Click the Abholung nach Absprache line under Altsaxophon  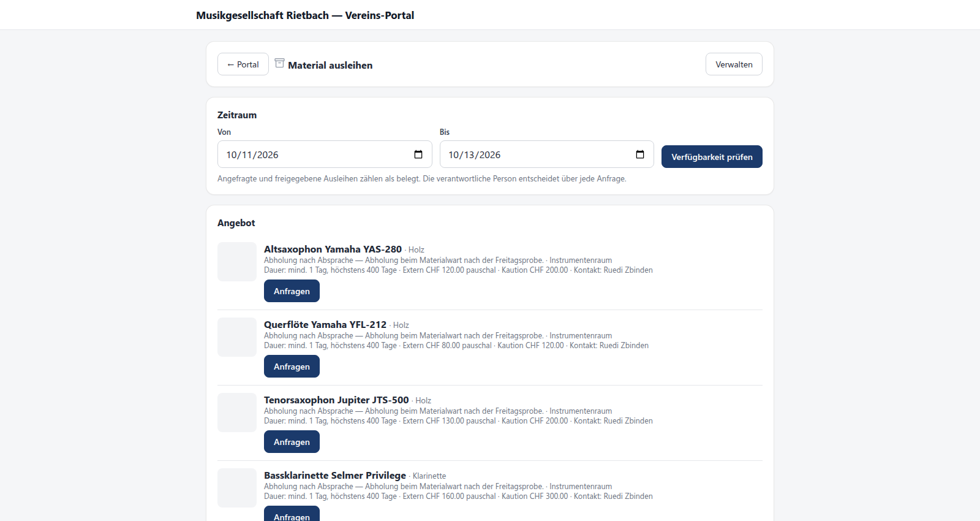click(x=438, y=260)
